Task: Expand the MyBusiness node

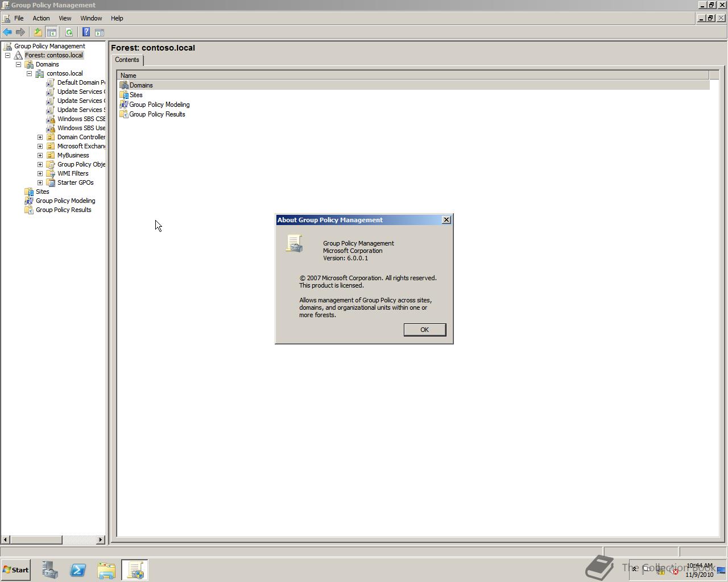Action: [40, 155]
